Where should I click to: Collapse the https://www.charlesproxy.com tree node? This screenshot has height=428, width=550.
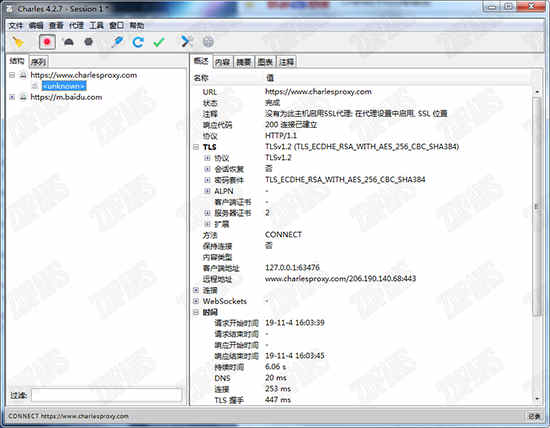pos(12,75)
